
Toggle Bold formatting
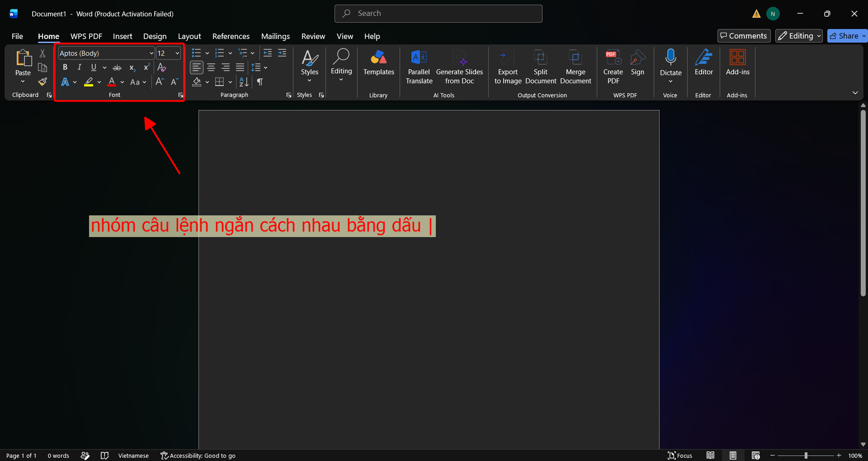(65, 67)
